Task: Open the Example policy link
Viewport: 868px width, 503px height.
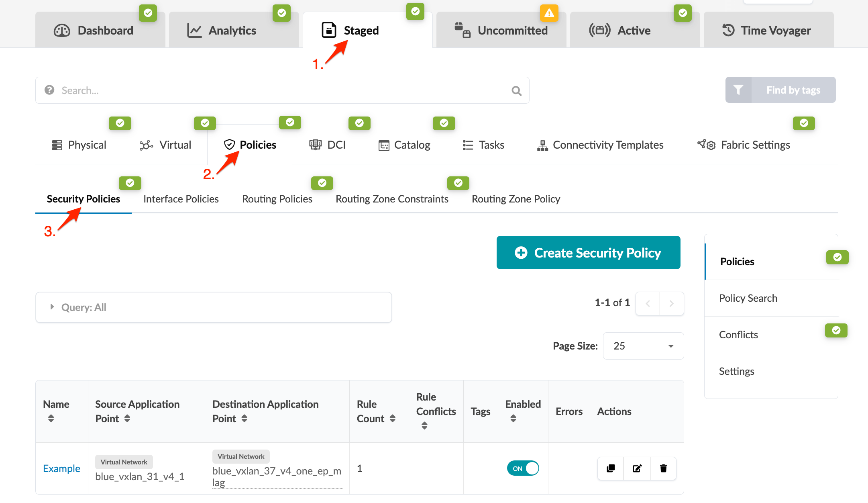Action: (61, 468)
